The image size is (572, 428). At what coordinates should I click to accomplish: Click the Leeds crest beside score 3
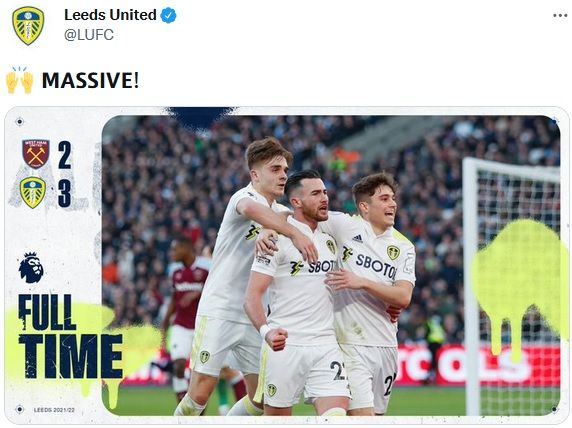point(33,193)
